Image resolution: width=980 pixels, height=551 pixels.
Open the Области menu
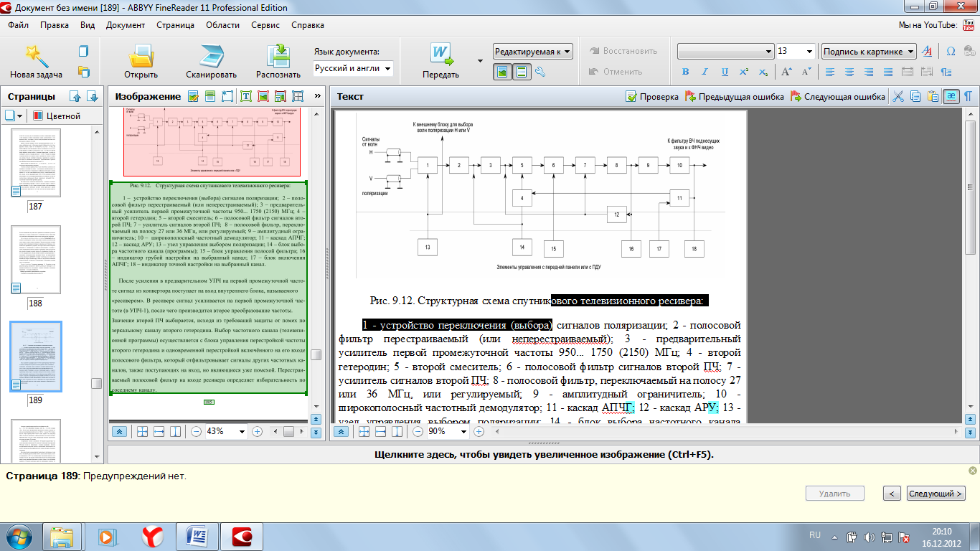[x=222, y=25]
